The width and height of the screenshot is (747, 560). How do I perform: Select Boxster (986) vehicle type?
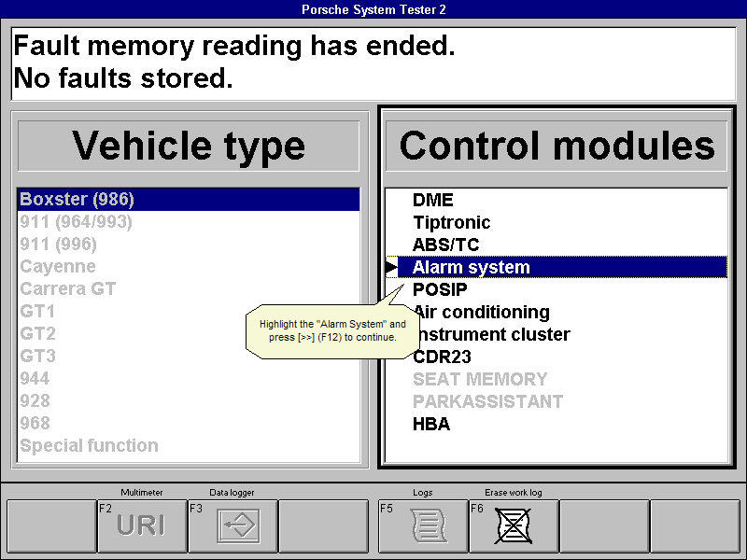coord(78,200)
